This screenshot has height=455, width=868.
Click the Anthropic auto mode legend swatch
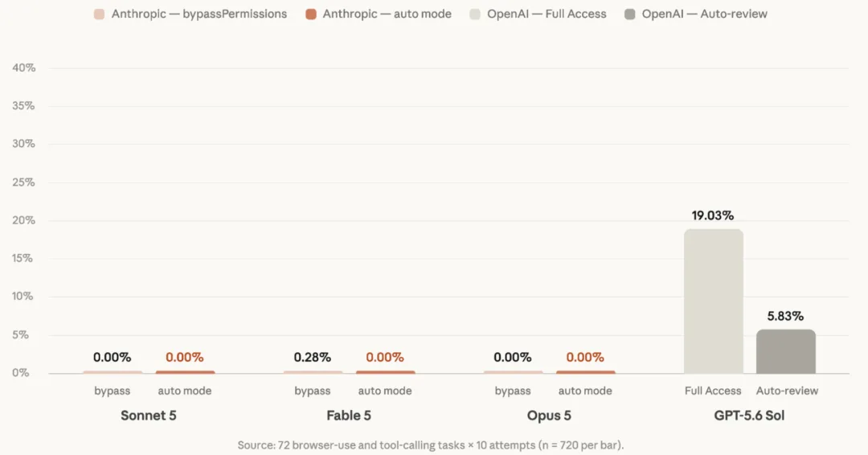311,14
